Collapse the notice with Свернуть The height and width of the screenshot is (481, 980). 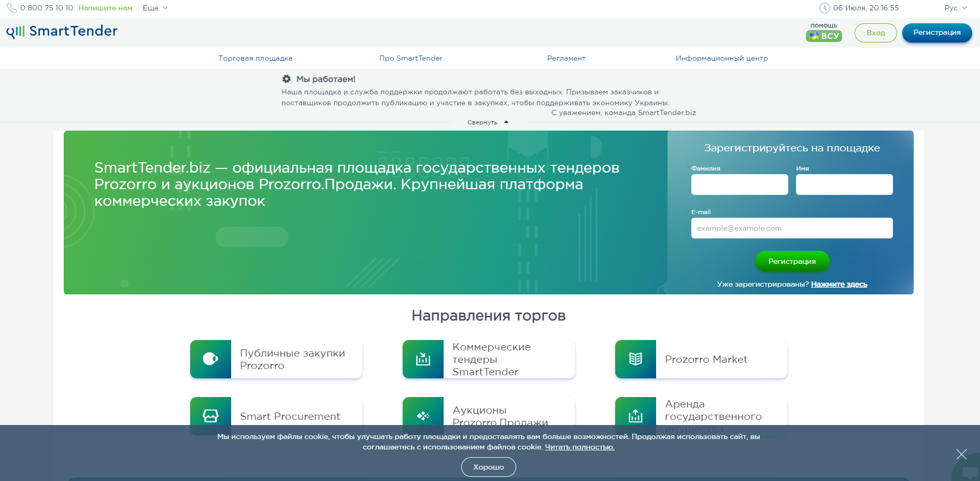pyautogui.click(x=488, y=122)
